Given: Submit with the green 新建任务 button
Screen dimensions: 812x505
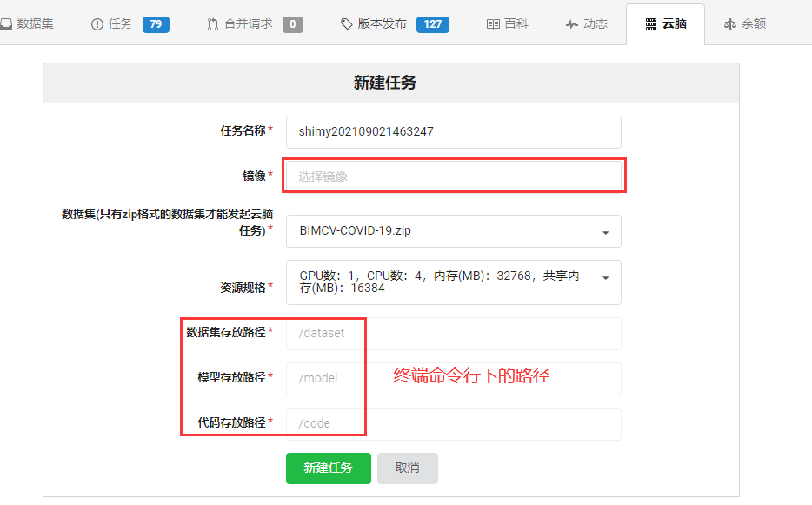Looking at the screenshot, I should click(x=329, y=468).
